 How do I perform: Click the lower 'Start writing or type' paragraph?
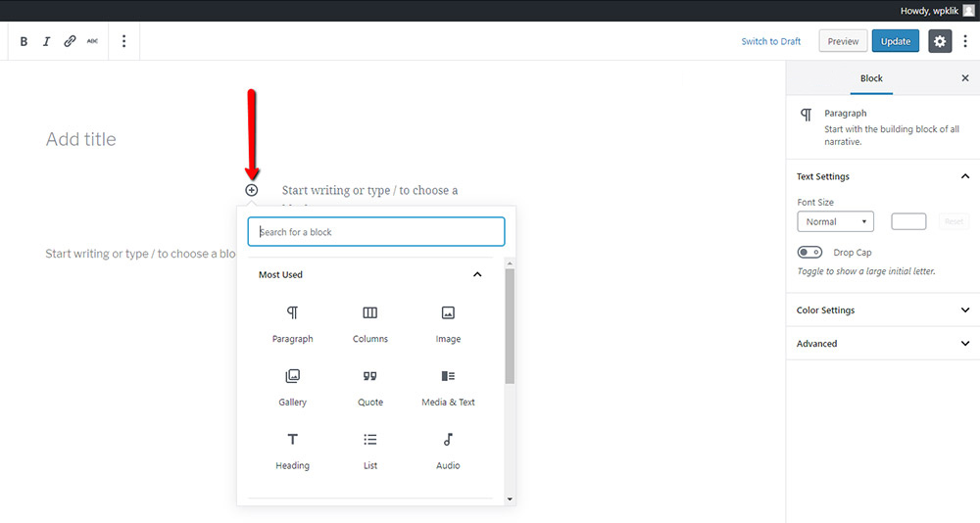pyautogui.click(x=140, y=254)
